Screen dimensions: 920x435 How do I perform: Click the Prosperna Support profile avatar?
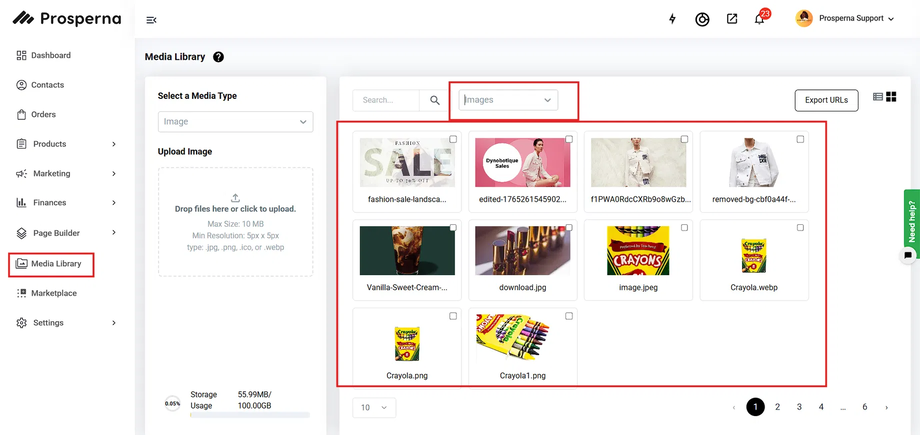[x=804, y=18]
